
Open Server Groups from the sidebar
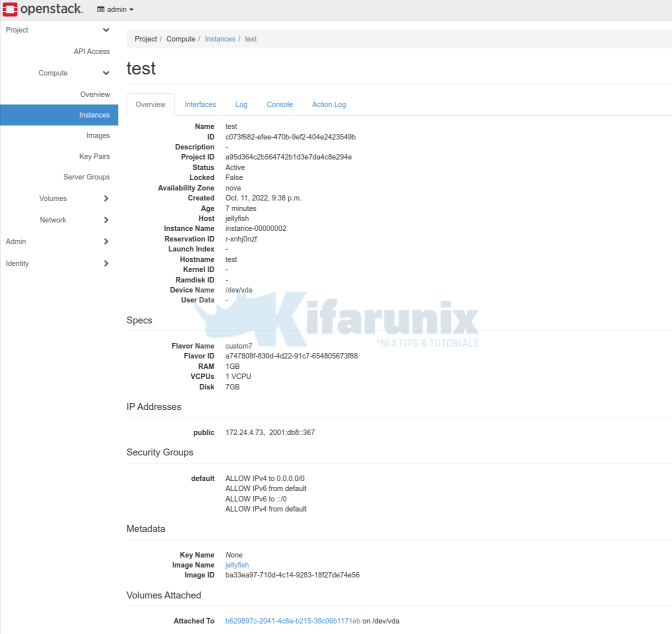86,177
